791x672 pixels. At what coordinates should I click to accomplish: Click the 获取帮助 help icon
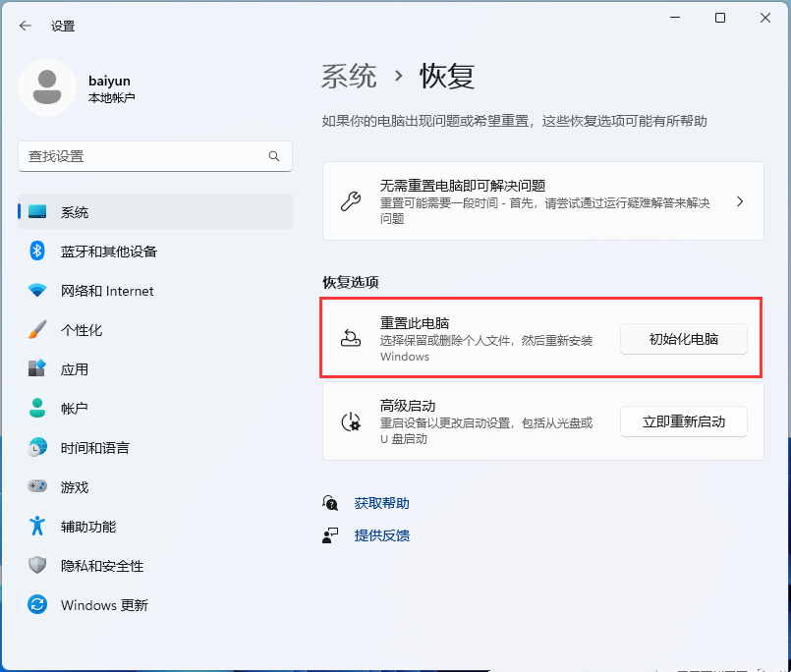[x=330, y=503]
